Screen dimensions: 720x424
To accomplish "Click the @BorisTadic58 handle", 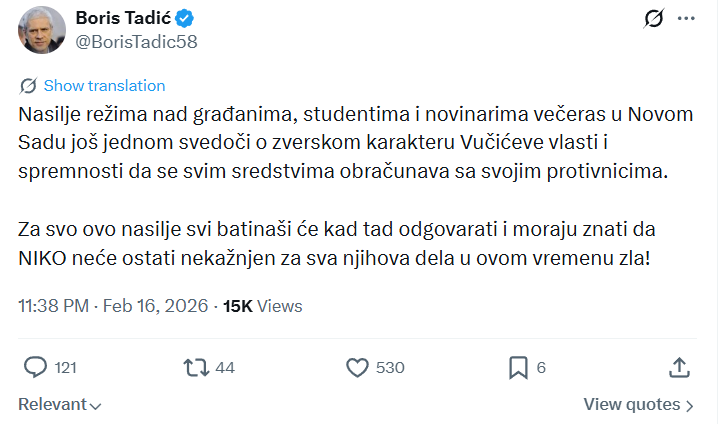I will pyautogui.click(x=130, y=43).
